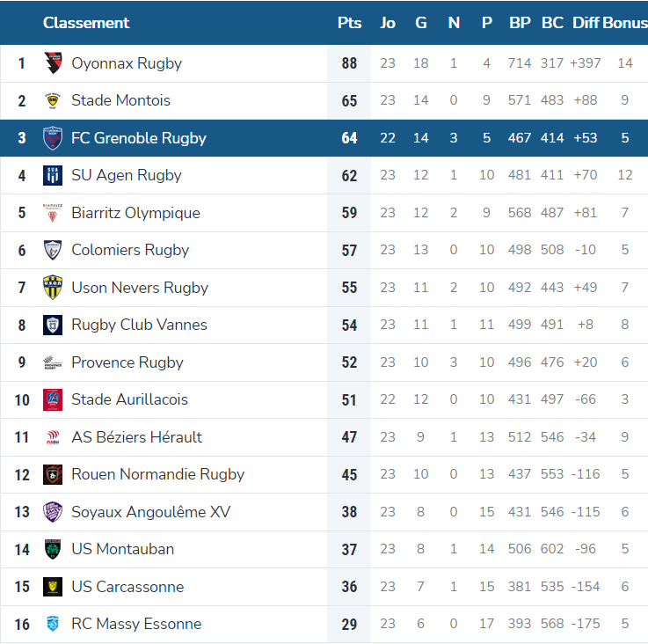The image size is (648, 644).
Task: Click the SU Agen Rugby logo
Action: pos(53,175)
